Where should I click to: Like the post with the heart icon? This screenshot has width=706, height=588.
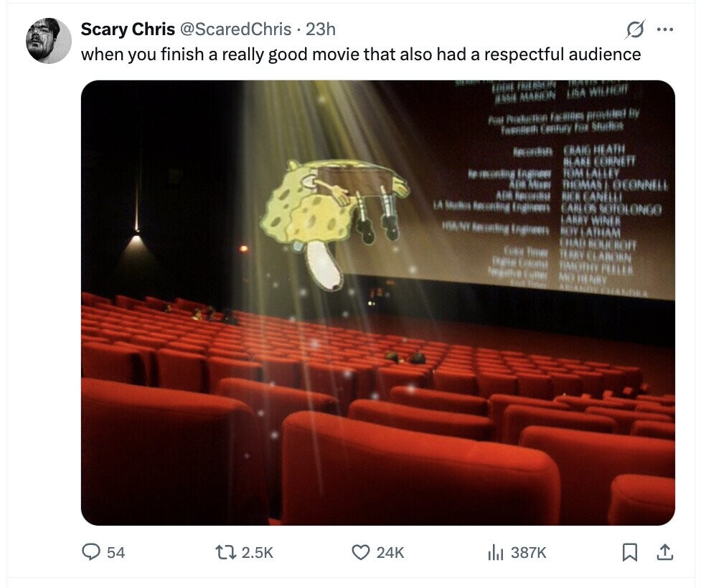pos(361,552)
